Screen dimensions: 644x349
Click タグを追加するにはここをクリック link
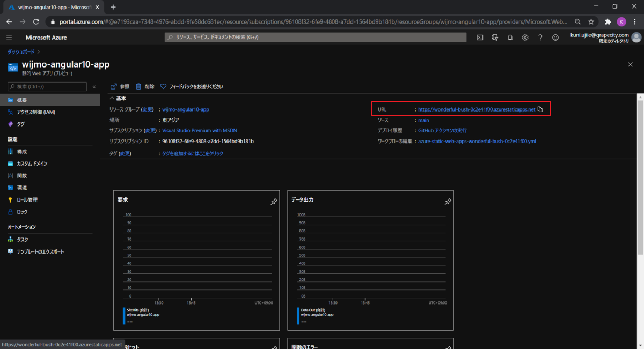193,153
